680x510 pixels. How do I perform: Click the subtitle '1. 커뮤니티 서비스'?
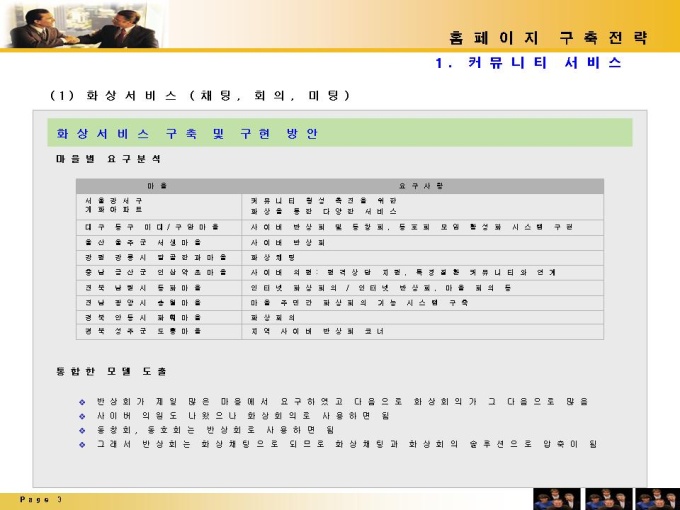(x=529, y=63)
